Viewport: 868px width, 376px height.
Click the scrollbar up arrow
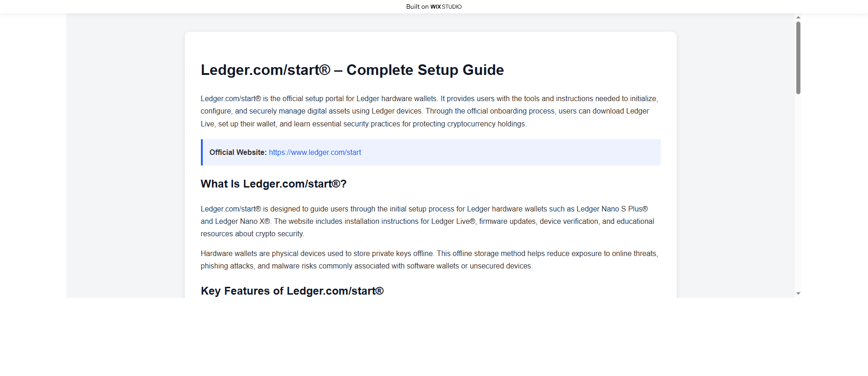pyautogui.click(x=798, y=17)
